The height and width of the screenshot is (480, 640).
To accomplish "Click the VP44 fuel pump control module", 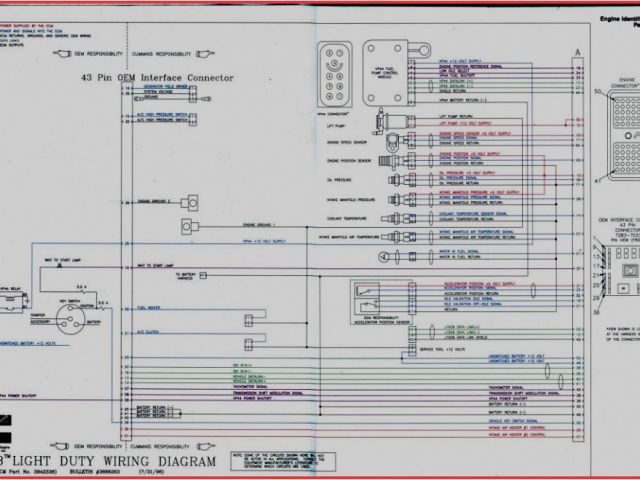I will click(x=385, y=69).
